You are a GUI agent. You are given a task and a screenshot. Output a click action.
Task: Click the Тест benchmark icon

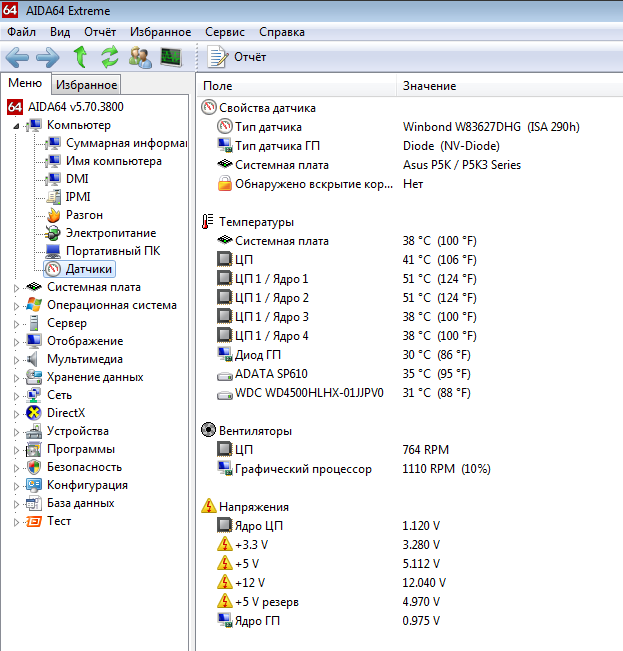[x=34, y=521]
